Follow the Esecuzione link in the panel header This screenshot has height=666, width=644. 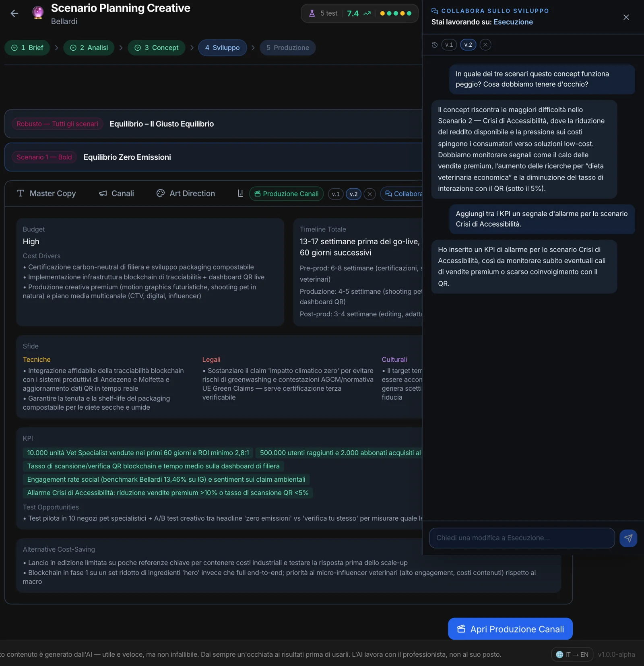click(513, 22)
